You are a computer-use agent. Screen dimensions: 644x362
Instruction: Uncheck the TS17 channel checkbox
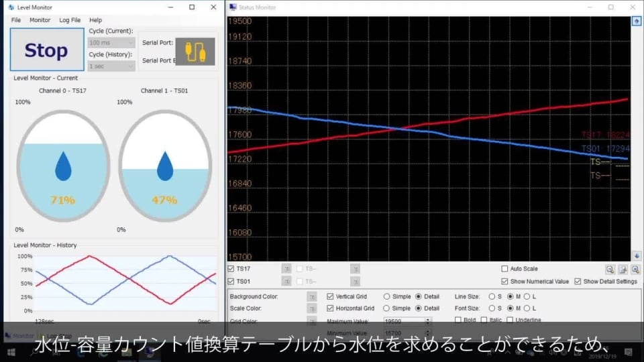231,269
